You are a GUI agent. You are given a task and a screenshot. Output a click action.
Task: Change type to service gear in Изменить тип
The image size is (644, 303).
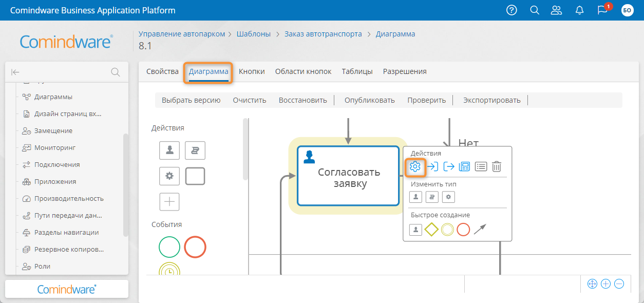tap(448, 197)
